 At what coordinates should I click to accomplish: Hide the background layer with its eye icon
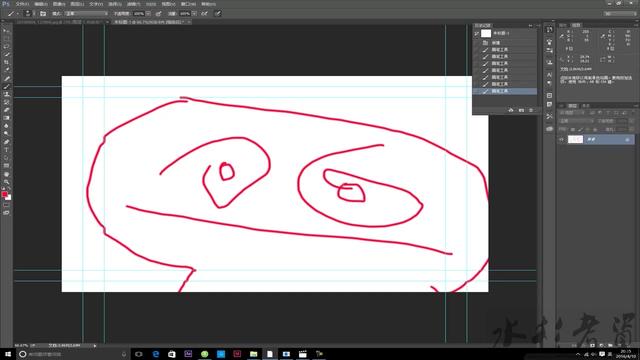click(x=562, y=140)
